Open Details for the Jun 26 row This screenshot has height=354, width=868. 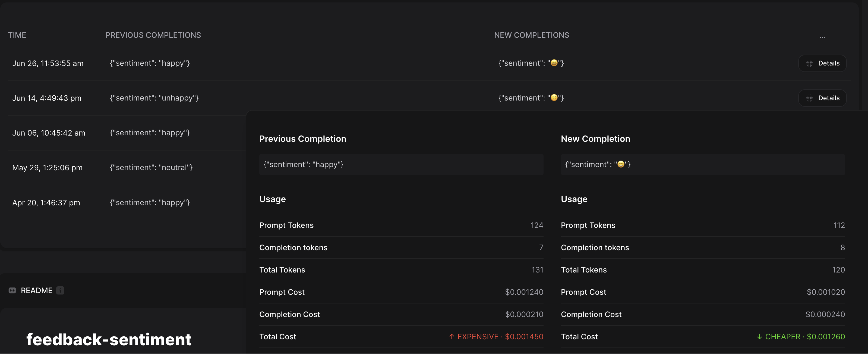coord(822,63)
